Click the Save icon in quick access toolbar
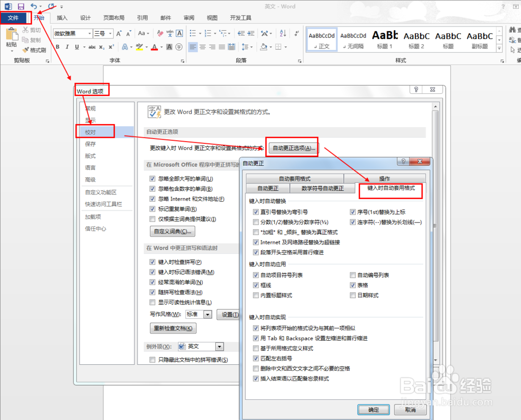This screenshot has height=420, width=521. [x=21, y=6]
